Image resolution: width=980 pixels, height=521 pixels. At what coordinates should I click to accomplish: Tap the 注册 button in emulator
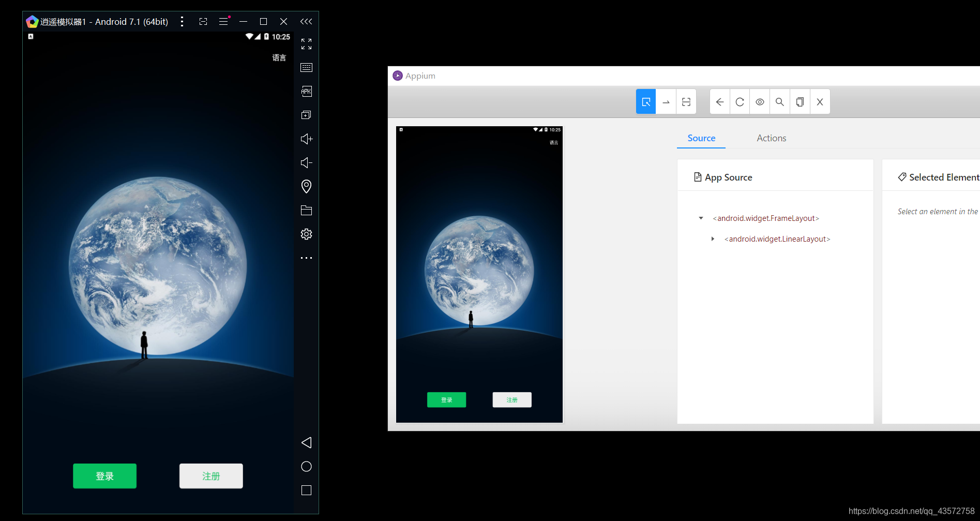click(x=211, y=476)
